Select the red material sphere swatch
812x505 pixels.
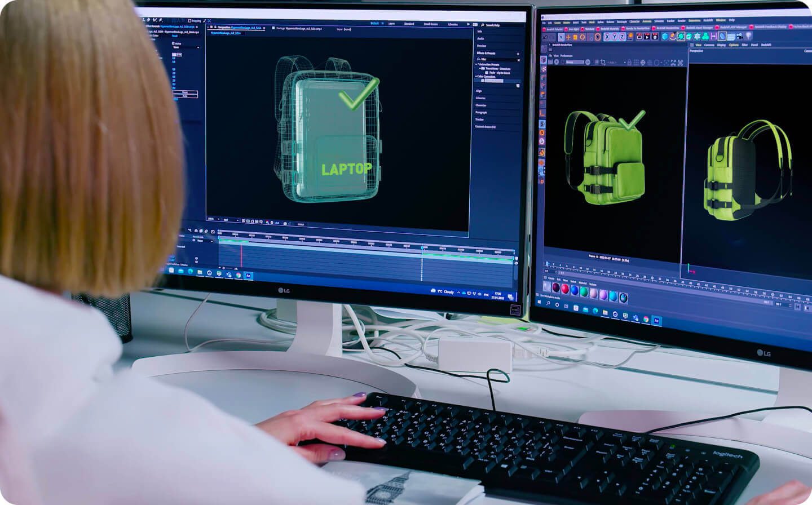click(x=564, y=289)
